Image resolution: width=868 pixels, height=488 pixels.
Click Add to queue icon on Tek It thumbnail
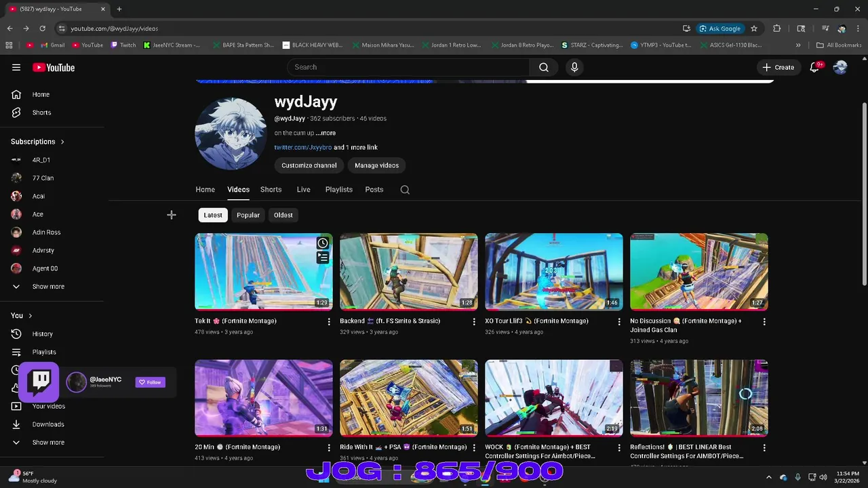(323, 258)
